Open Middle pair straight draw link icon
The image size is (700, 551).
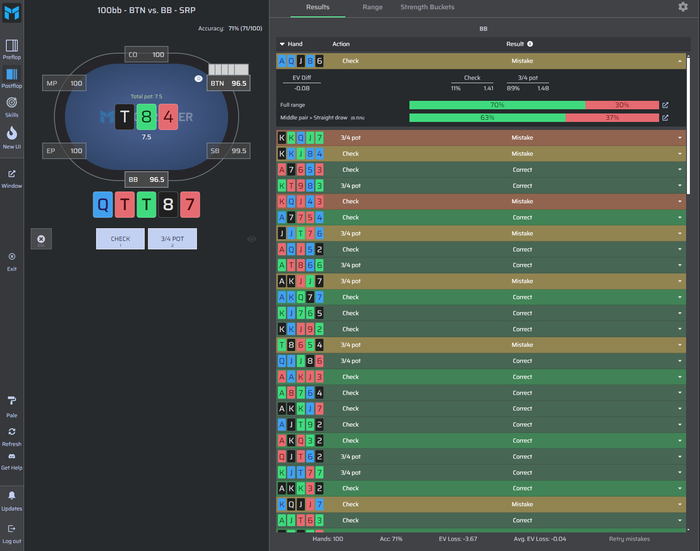[665, 118]
